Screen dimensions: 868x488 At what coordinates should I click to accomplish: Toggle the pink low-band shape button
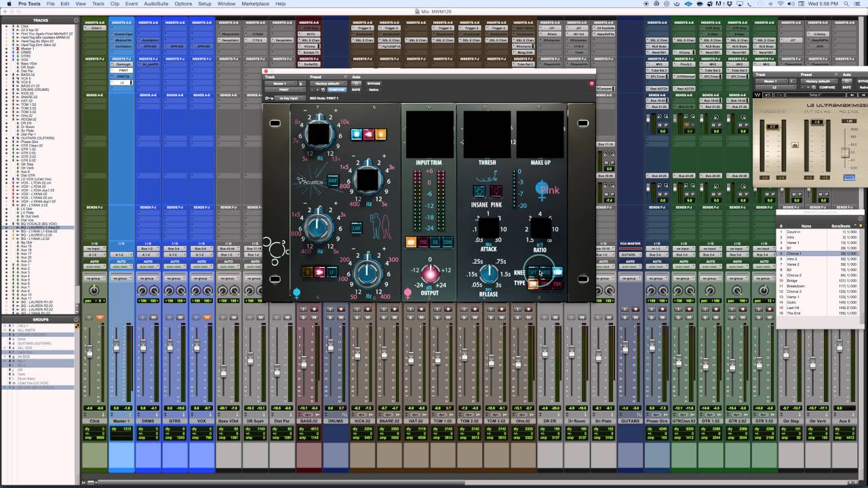click(x=319, y=272)
